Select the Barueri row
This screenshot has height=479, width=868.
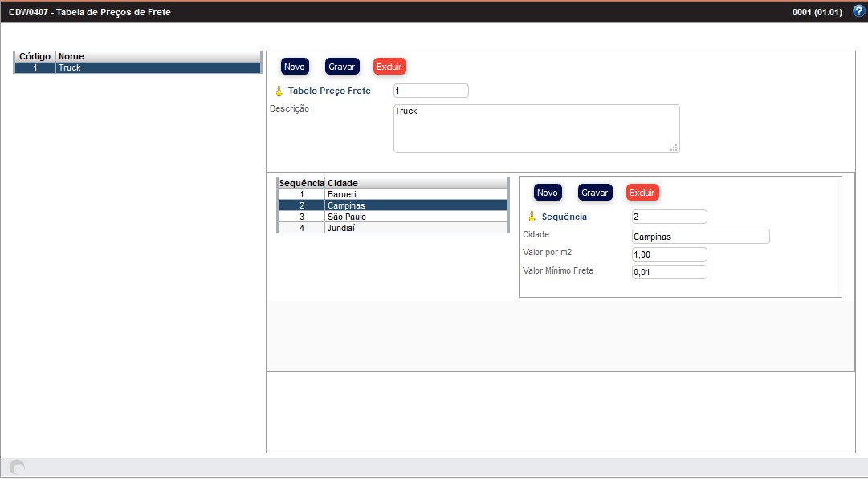[x=392, y=194]
